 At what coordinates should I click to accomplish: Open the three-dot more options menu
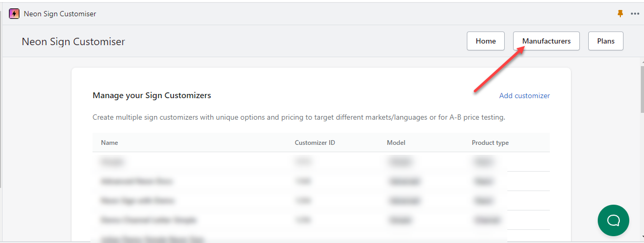pyautogui.click(x=635, y=14)
